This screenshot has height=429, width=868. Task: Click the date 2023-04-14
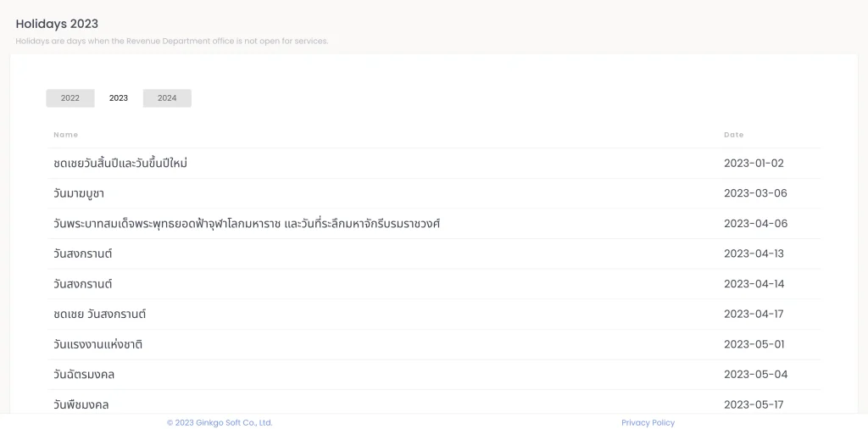pos(754,284)
